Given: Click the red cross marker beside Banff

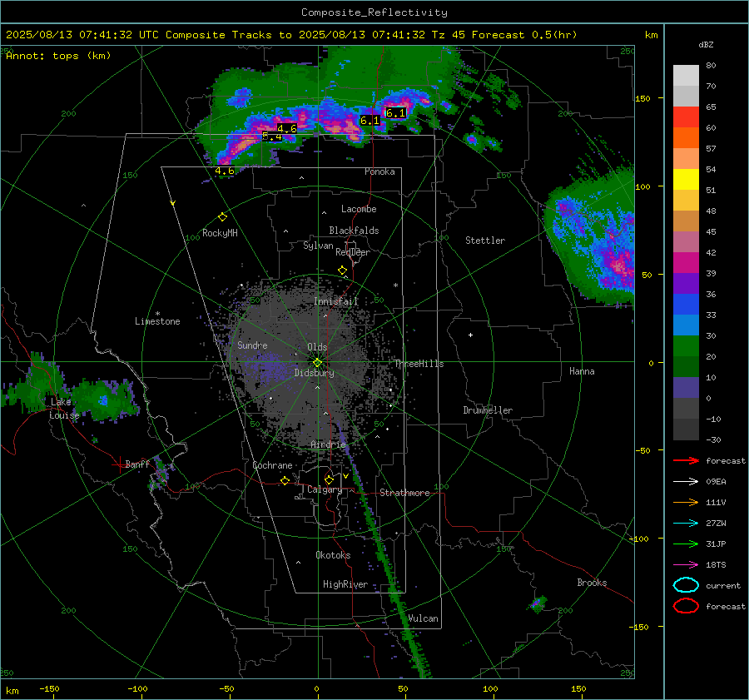Looking at the screenshot, I should pos(118,464).
